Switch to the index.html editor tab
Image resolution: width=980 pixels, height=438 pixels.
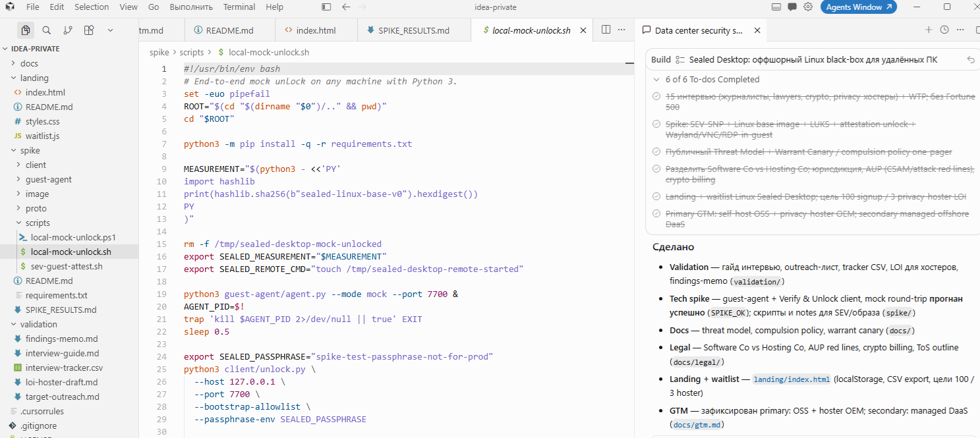[x=316, y=30]
